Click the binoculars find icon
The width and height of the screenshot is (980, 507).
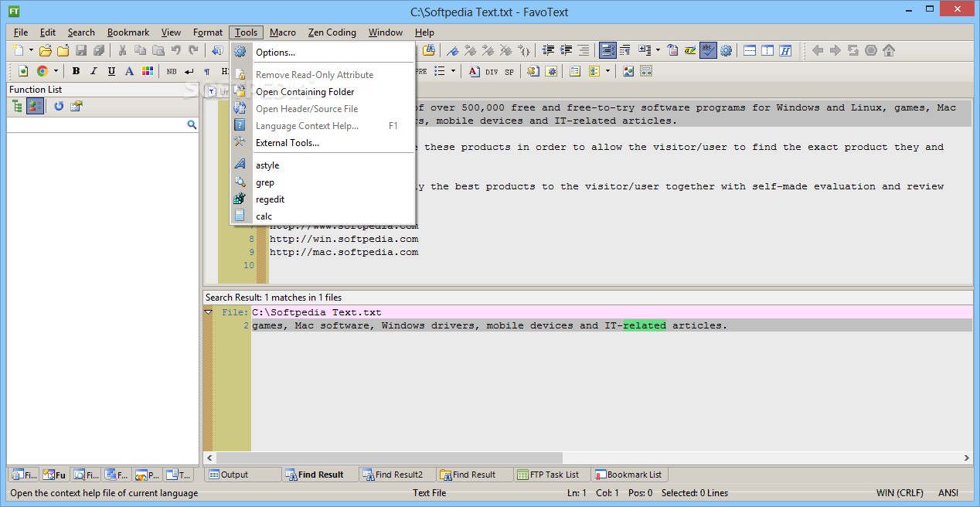[x=428, y=51]
